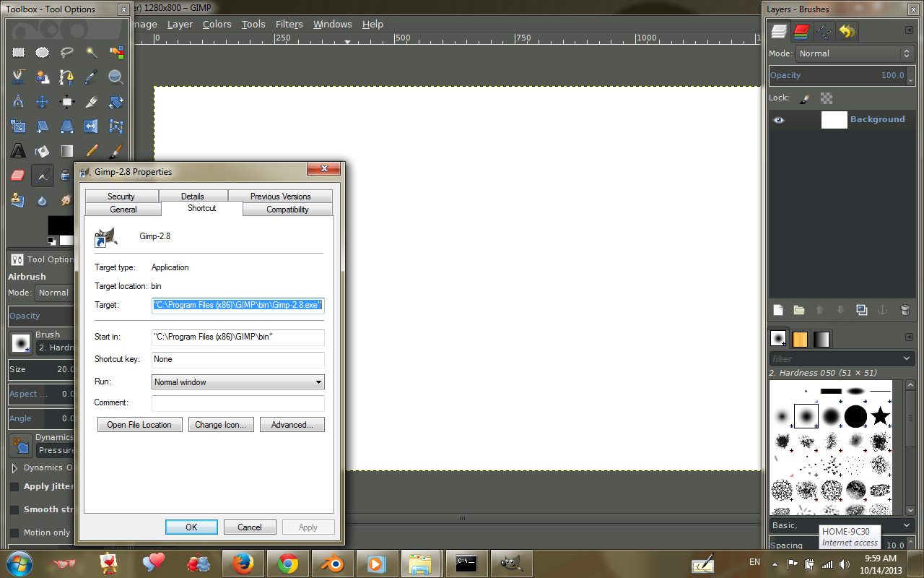Viewport: 924px width, 578px height.
Task: Select the Blend gradient tool
Action: [x=67, y=151]
